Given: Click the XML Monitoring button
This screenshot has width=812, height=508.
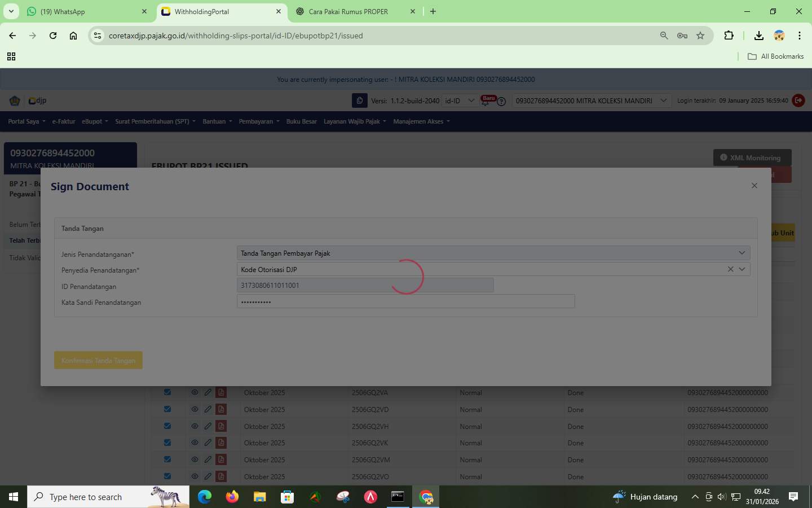Looking at the screenshot, I should click(751, 157).
